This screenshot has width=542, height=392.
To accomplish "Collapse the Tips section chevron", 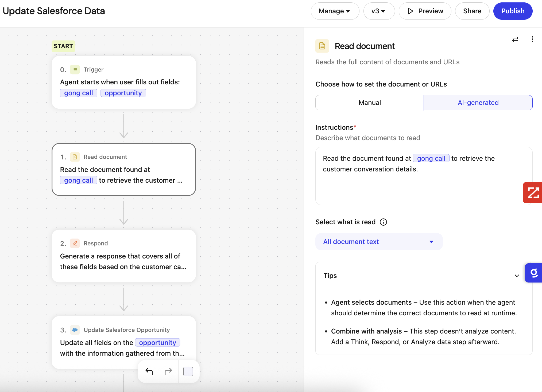I will click(x=517, y=276).
